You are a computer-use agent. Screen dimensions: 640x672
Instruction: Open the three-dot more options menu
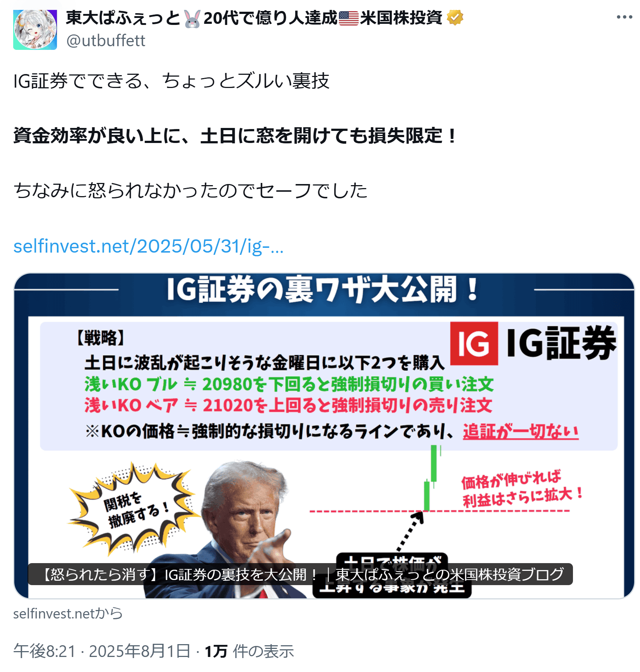click(624, 17)
